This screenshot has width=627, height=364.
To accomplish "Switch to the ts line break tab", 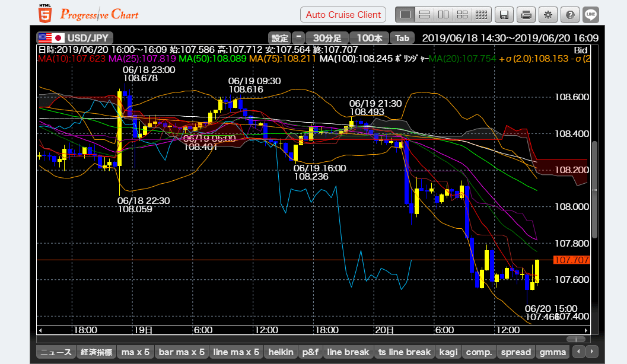I will coord(405,352).
